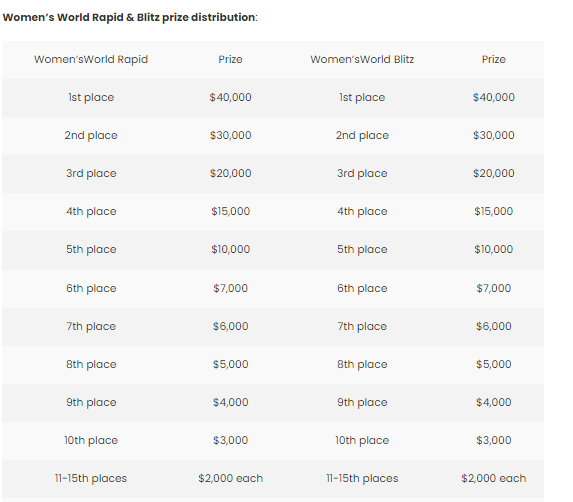Click the Rapid 5th place cell
This screenshot has width=573, height=502.
[x=91, y=250]
